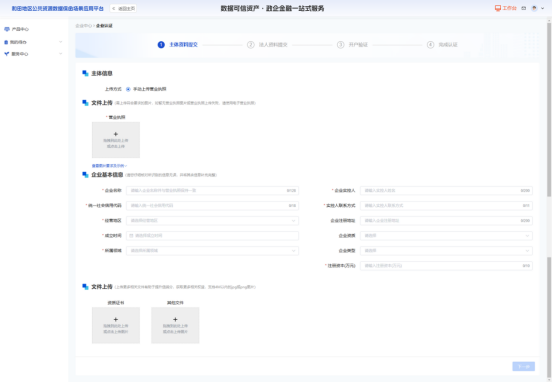Click the plus icon under 营业执照 upload
This screenshot has height=382, width=553.
(x=116, y=134)
